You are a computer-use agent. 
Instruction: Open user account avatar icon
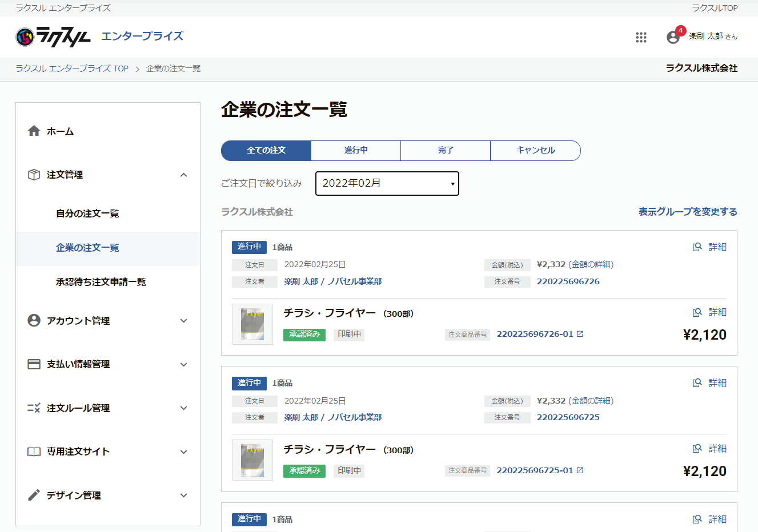pyautogui.click(x=673, y=37)
